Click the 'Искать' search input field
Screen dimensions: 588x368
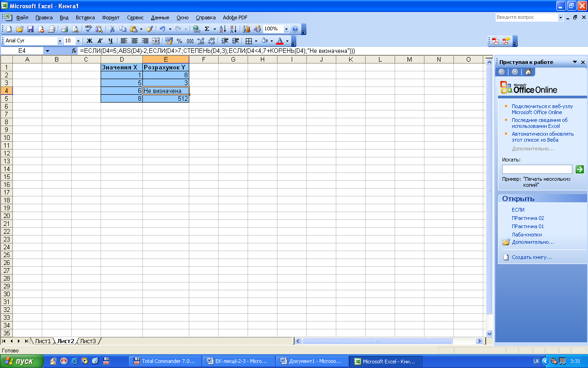[537, 169]
